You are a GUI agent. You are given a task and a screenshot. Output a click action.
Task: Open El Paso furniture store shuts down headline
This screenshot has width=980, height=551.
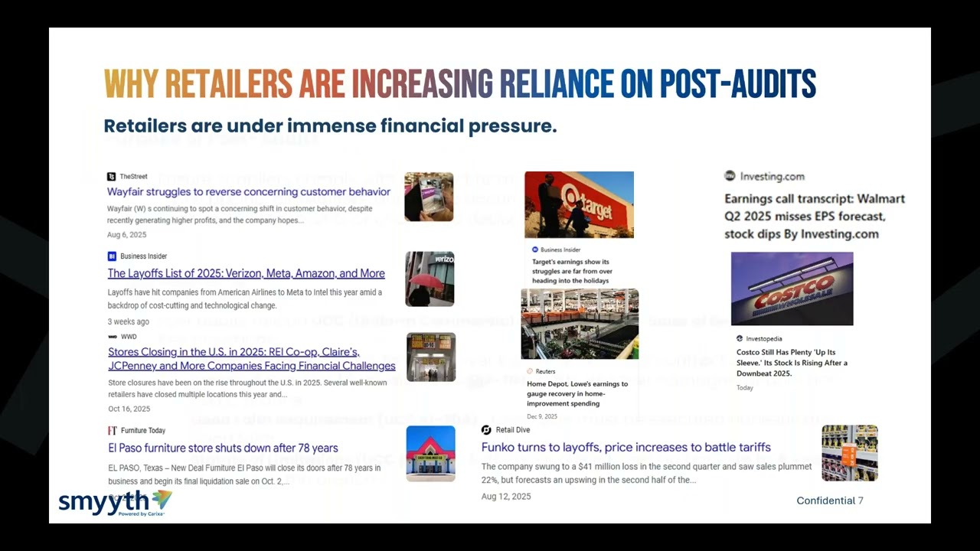click(x=223, y=448)
